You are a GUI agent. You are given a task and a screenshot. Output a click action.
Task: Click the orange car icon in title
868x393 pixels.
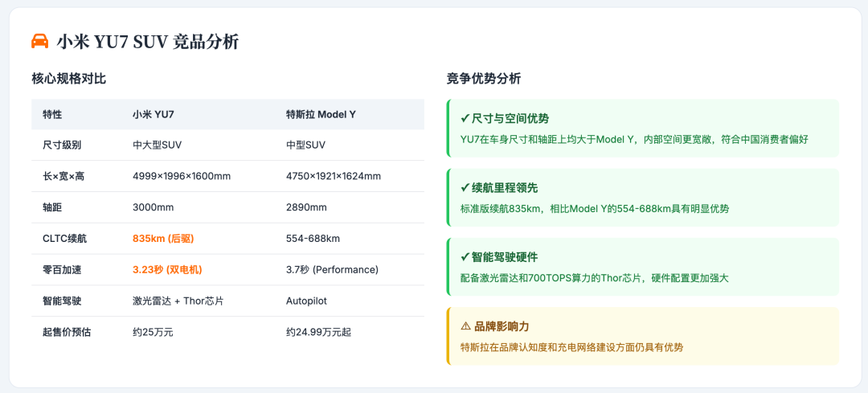click(40, 41)
